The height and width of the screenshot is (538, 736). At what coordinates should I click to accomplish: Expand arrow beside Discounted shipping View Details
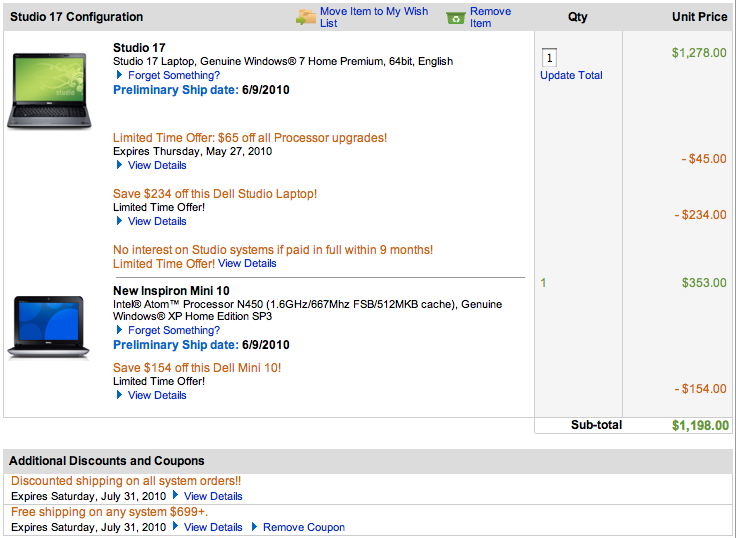[x=176, y=494]
